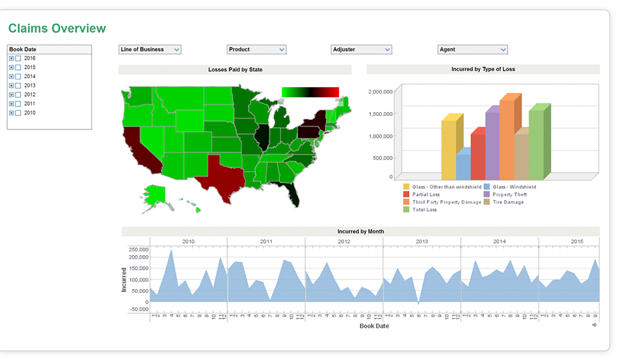Screen dimensions: 619x364
Task: Click the Property Theft legend marker
Action: click(x=487, y=194)
